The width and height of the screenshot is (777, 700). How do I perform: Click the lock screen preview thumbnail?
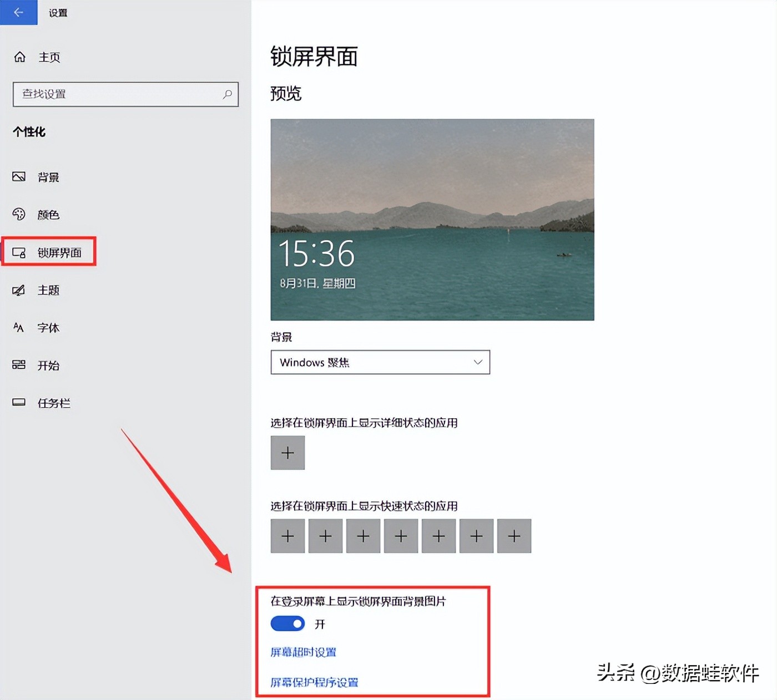[x=432, y=219]
